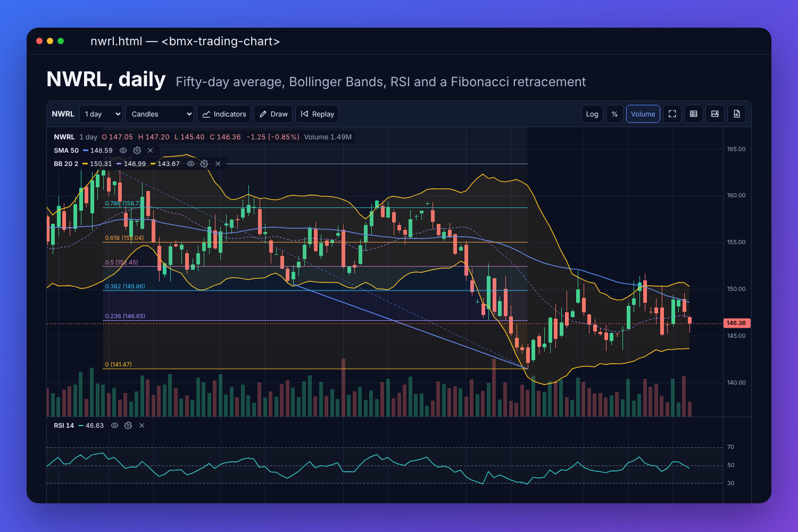This screenshot has width=798, height=532.
Task: Remove the BB 20 2 indicator
Action: 218,164
